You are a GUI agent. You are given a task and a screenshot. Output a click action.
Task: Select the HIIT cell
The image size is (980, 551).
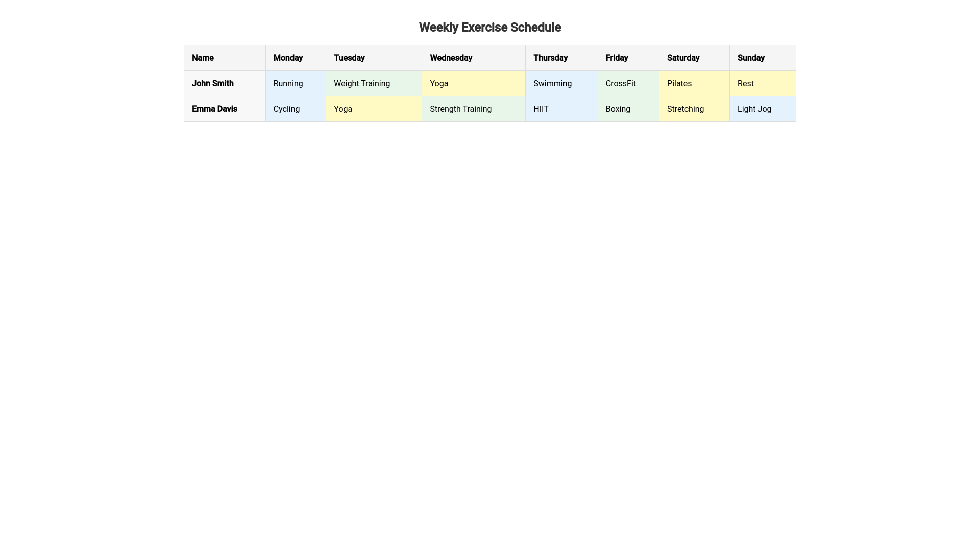tap(561, 109)
